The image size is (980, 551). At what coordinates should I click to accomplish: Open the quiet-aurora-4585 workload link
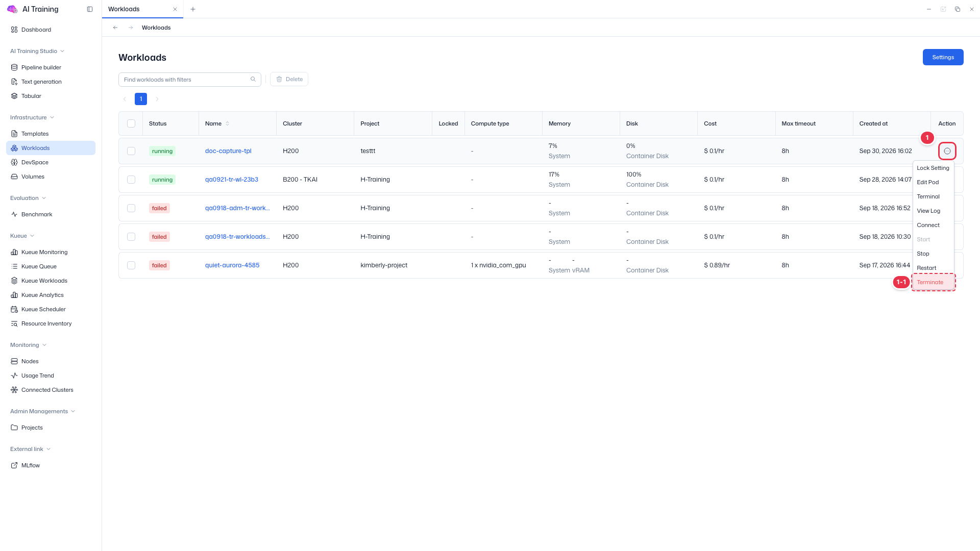coord(232,265)
